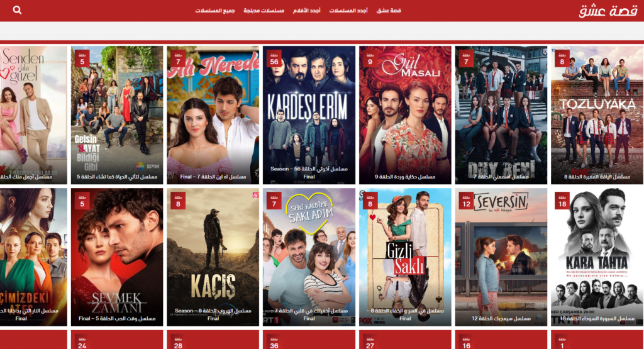
Task: Click episode 8 badge on Tozluyaka
Action: 562,59
